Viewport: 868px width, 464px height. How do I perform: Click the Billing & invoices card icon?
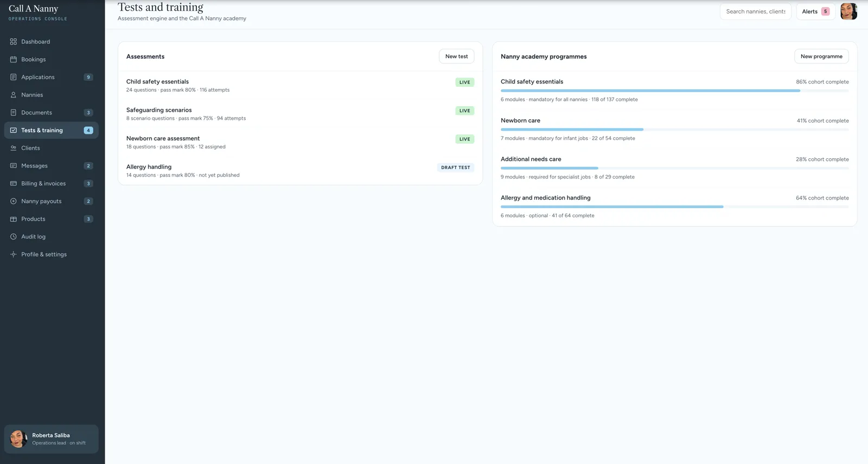click(14, 183)
